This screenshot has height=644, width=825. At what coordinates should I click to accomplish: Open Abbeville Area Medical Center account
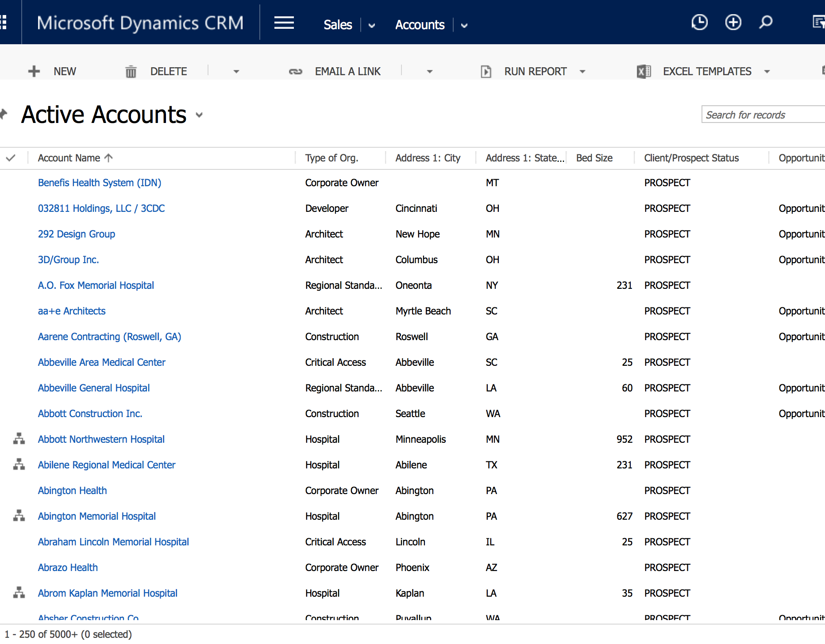tap(102, 362)
